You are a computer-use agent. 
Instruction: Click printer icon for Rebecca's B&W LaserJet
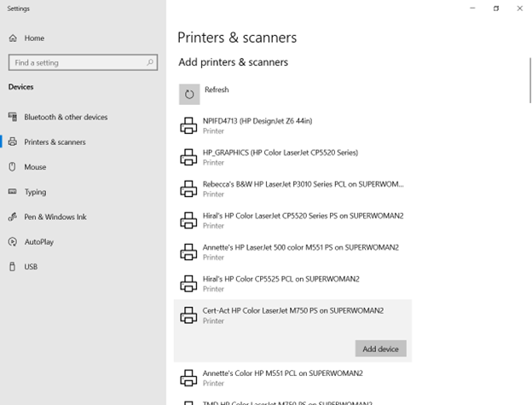point(188,189)
